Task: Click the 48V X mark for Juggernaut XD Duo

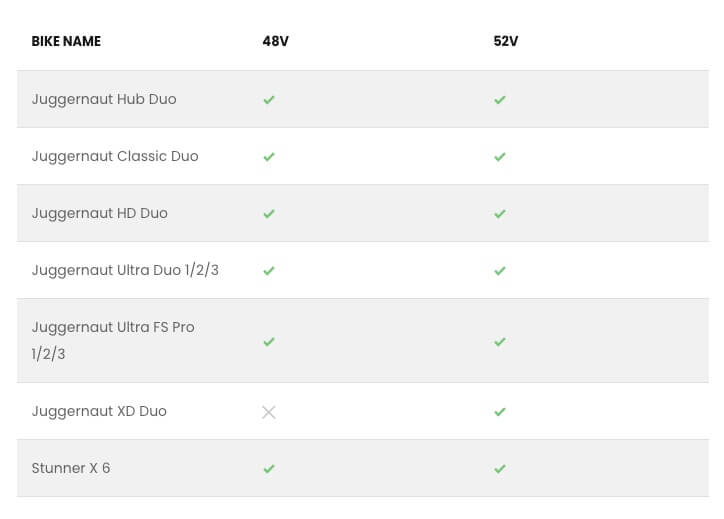Action: click(268, 412)
